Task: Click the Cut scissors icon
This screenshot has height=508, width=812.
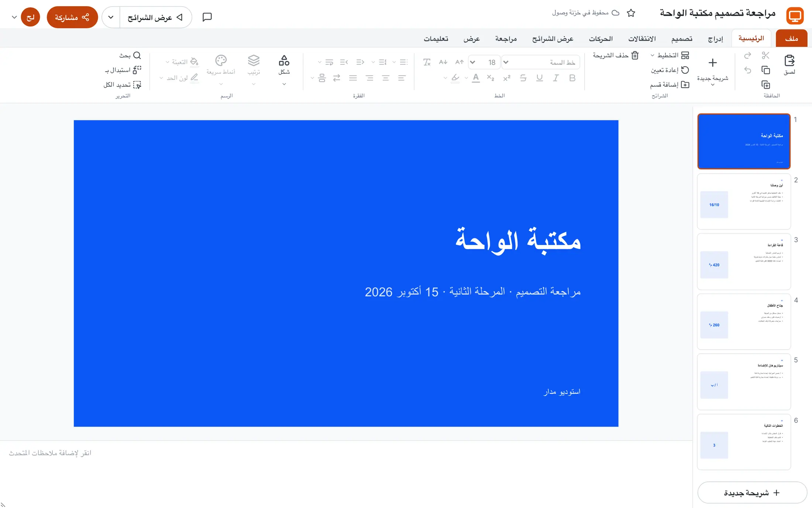Action: click(x=765, y=55)
